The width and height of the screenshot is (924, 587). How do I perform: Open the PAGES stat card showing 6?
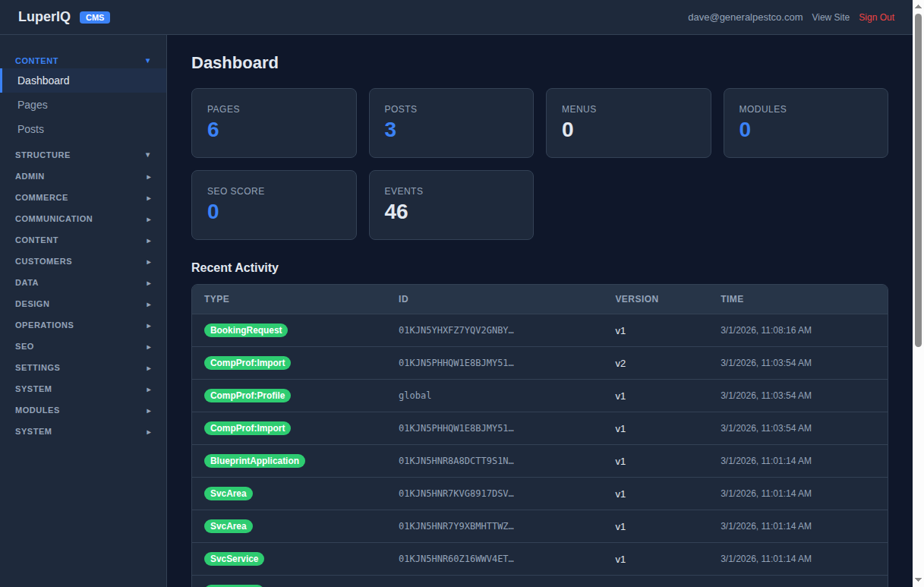[273, 123]
